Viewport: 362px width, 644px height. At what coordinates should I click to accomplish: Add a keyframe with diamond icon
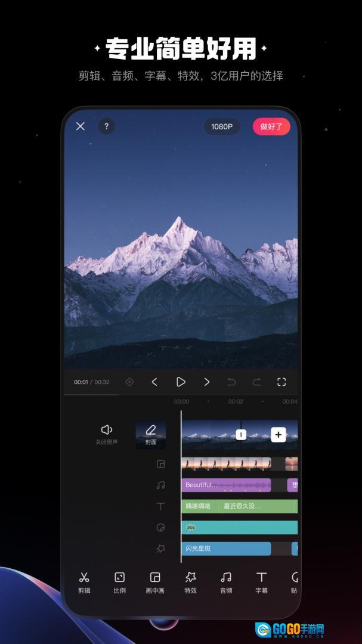(129, 382)
